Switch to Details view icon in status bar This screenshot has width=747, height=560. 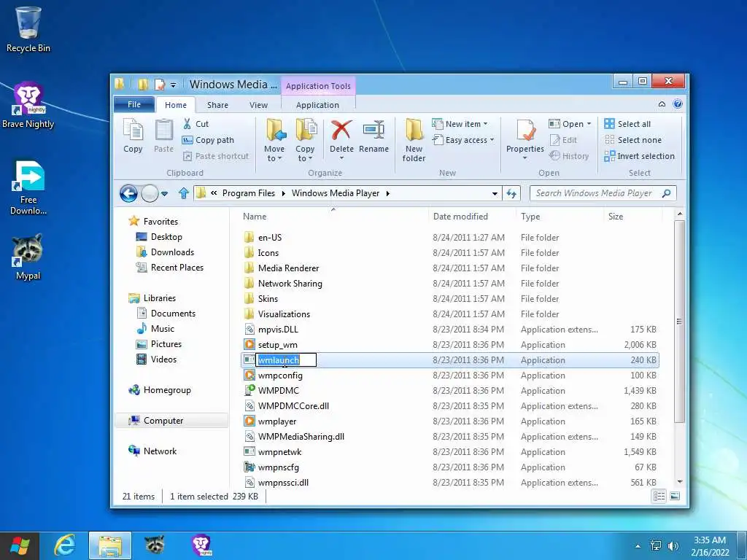tap(659, 496)
